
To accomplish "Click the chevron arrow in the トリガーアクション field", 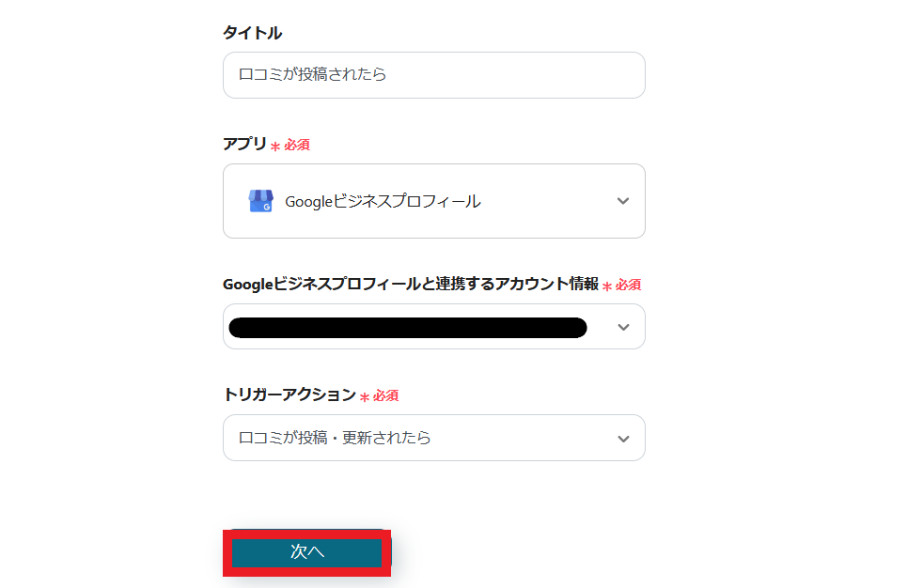I will (622, 439).
